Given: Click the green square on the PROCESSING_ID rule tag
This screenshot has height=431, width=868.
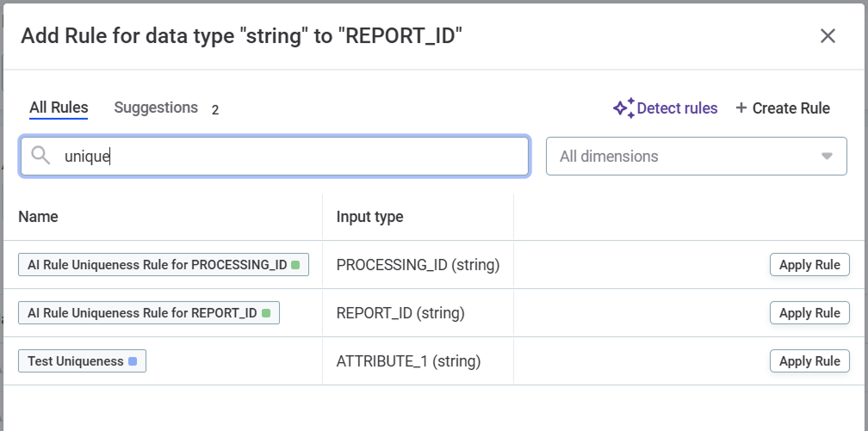Looking at the screenshot, I should tap(295, 265).
